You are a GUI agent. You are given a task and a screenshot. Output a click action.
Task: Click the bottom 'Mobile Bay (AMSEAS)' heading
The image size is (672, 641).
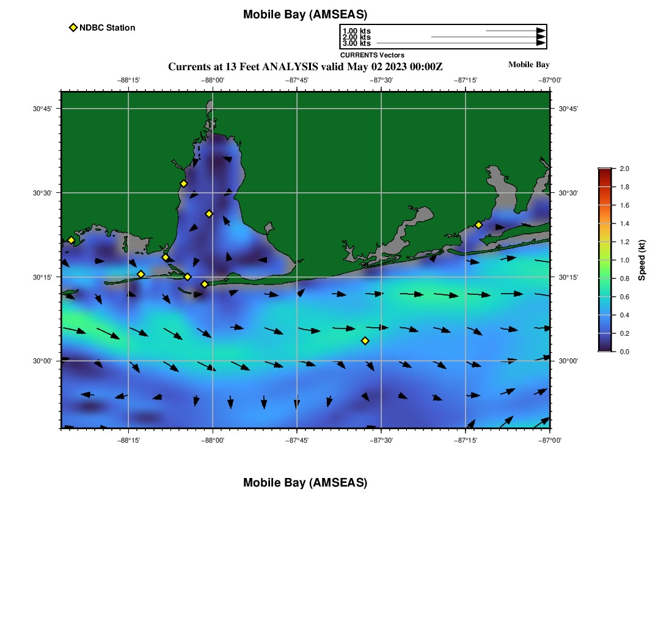305,483
